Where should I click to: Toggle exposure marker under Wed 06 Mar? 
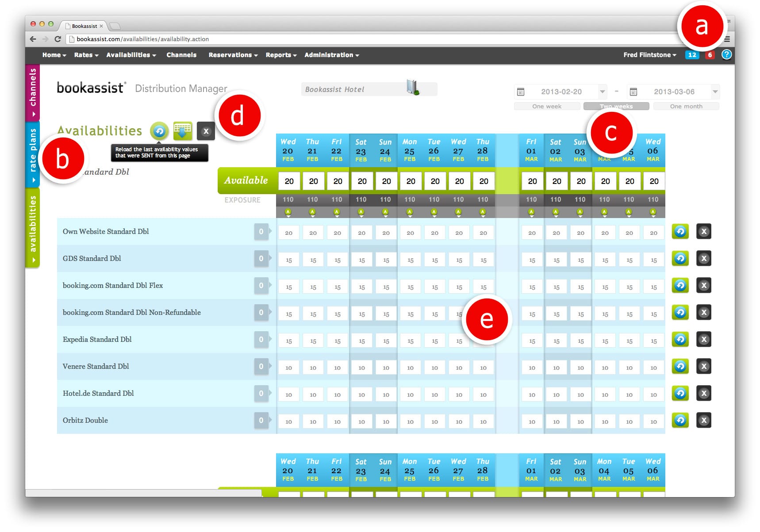653,212
